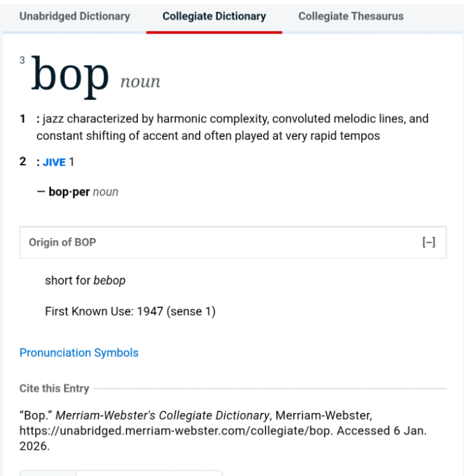
Task: Collapse the Origin of BOP section
Action: [x=428, y=243]
